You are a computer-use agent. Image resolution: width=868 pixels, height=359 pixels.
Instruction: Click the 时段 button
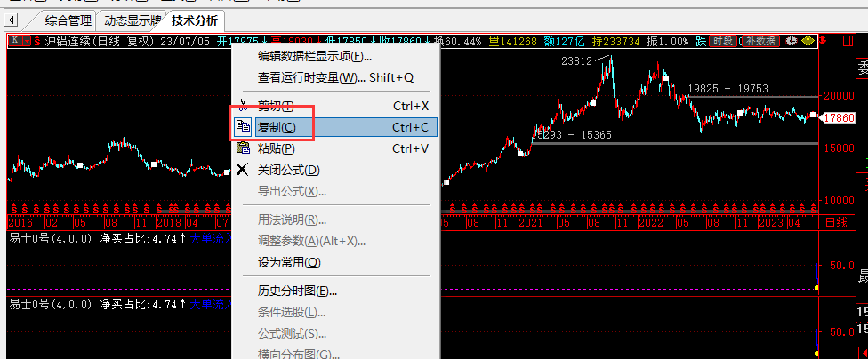click(723, 41)
